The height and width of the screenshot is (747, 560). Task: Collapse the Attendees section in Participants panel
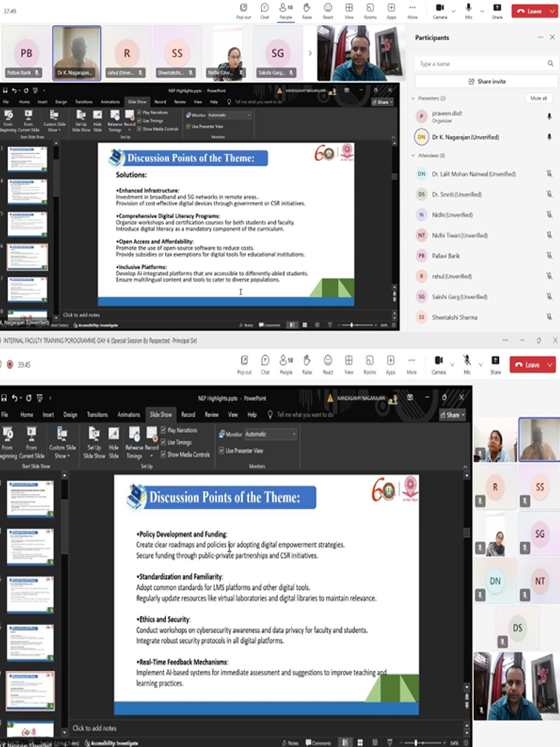coord(413,156)
